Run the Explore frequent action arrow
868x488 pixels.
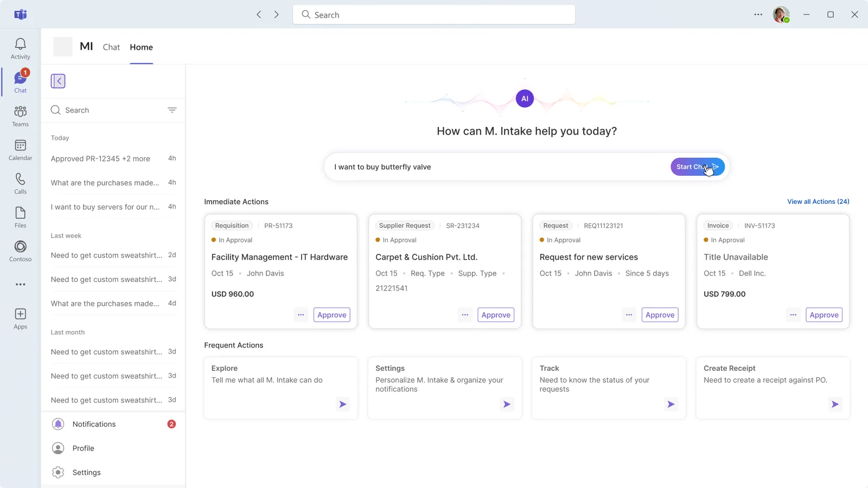[343, 404]
